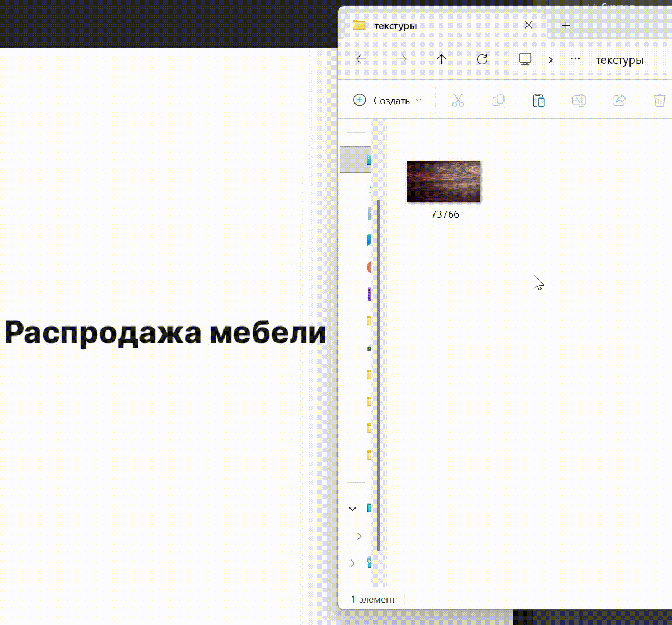Click the Forward navigation arrow
672x625 pixels.
pyautogui.click(x=402, y=59)
